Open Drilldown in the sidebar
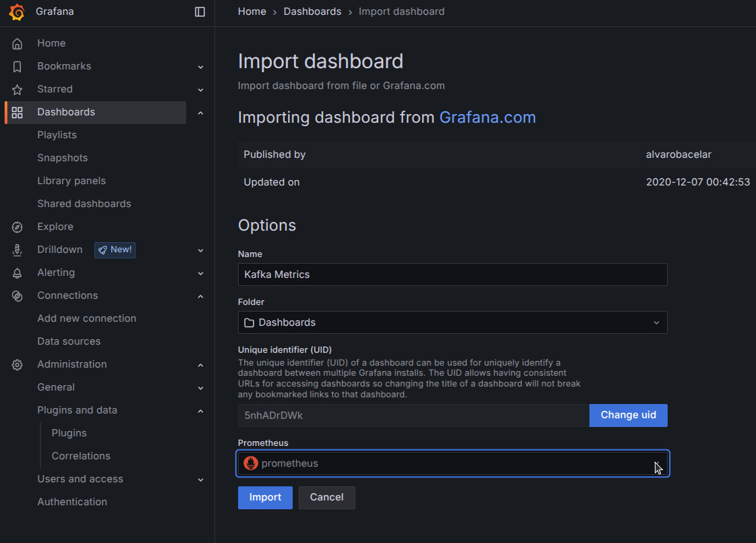The height and width of the screenshot is (543, 756). click(x=60, y=250)
